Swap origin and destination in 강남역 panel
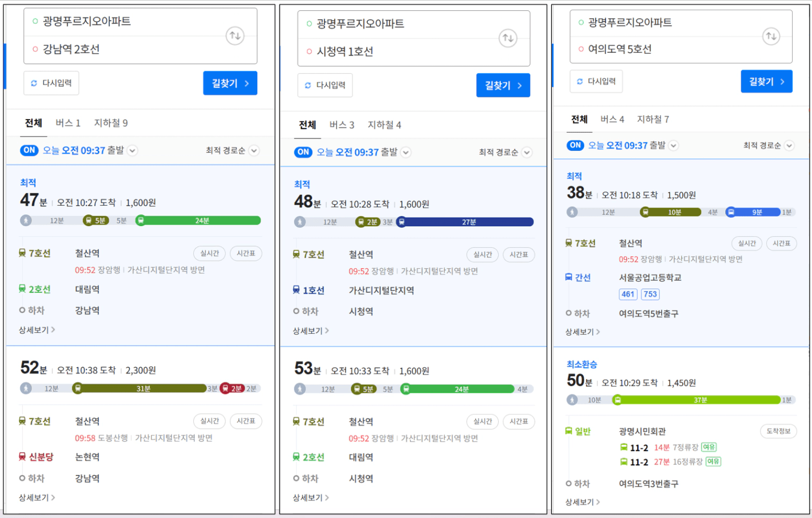The width and height of the screenshot is (812, 518). tap(235, 36)
